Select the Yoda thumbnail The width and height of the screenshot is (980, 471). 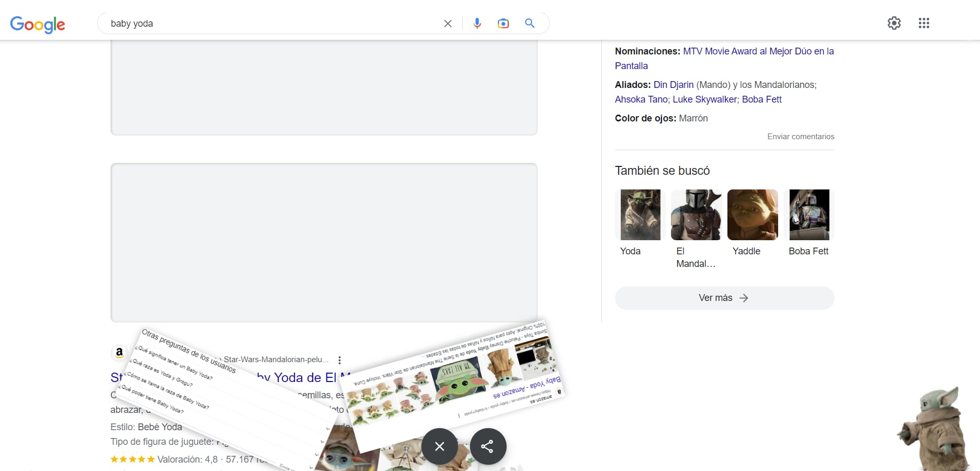pos(640,215)
